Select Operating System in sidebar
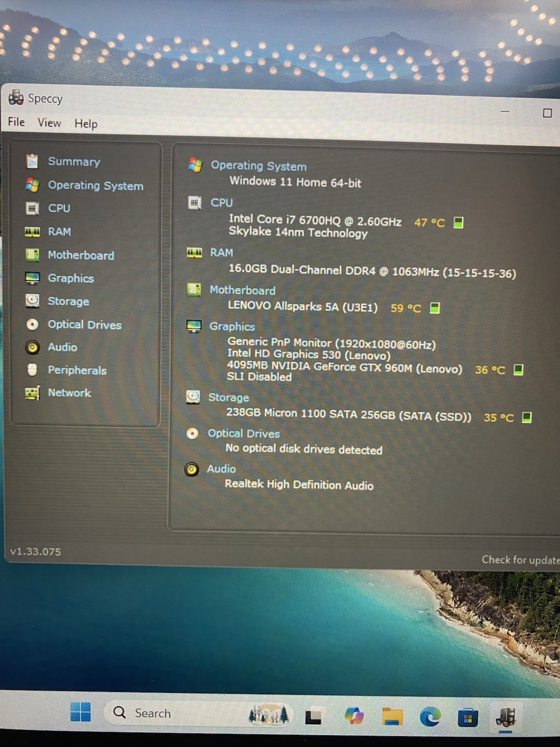The width and height of the screenshot is (560, 747). (x=96, y=185)
